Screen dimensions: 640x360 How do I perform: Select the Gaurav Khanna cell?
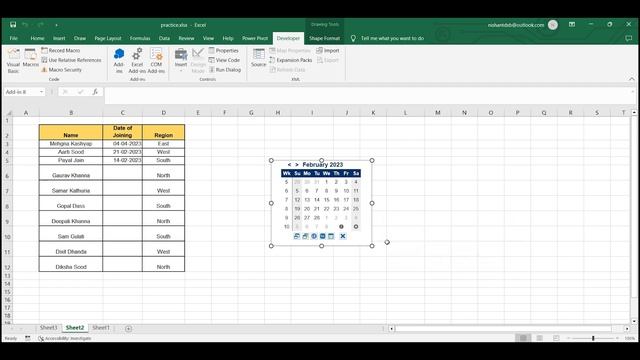[71, 172]
